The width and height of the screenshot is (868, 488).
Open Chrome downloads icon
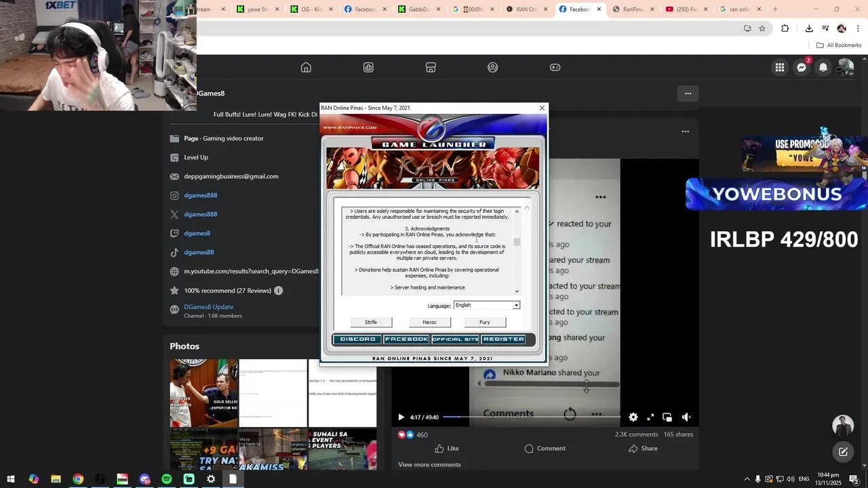[x=809, y=28]
